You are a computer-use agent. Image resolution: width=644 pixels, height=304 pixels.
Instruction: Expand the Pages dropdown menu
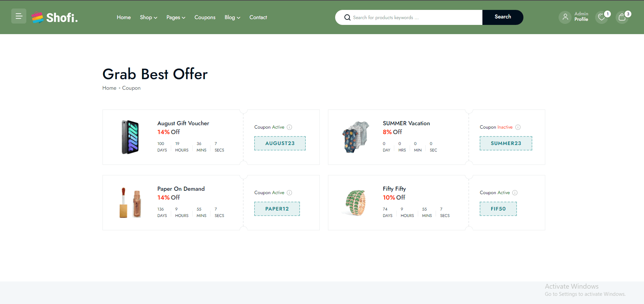click(176, 17)
